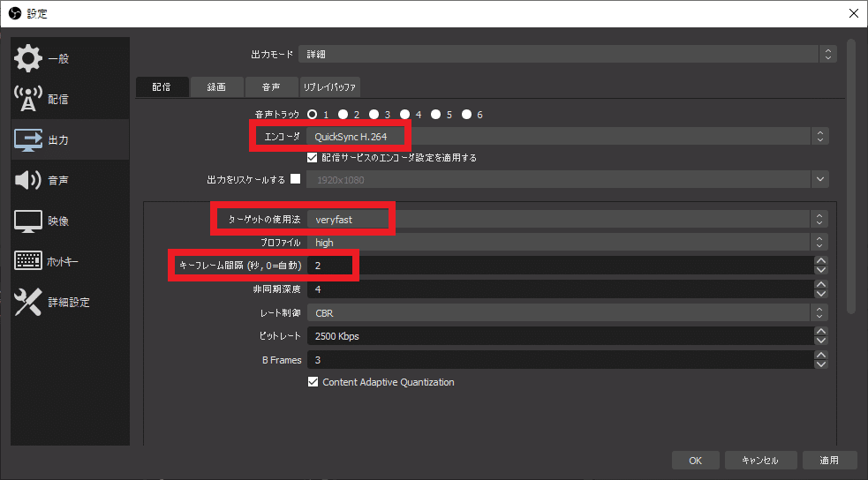Image resolution: width=868 pixels, height=480 pixels.
Task: Open the 出力モード dropdown showing 詳細
Action: (x=568, y=54)
